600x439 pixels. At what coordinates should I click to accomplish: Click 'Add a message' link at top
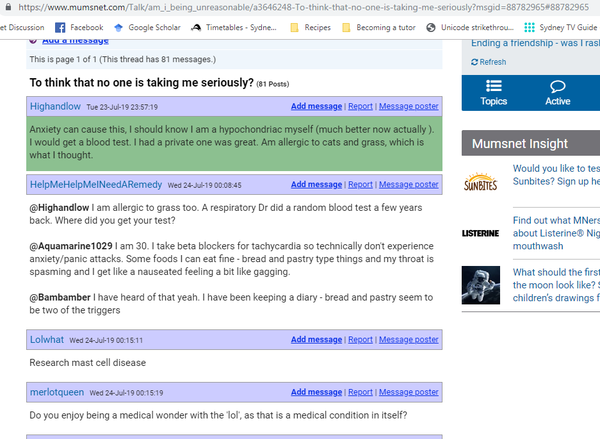[76, 41]
